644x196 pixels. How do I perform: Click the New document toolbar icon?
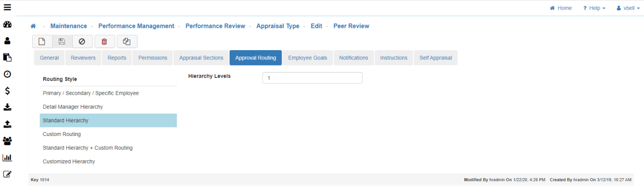point(42,42)
